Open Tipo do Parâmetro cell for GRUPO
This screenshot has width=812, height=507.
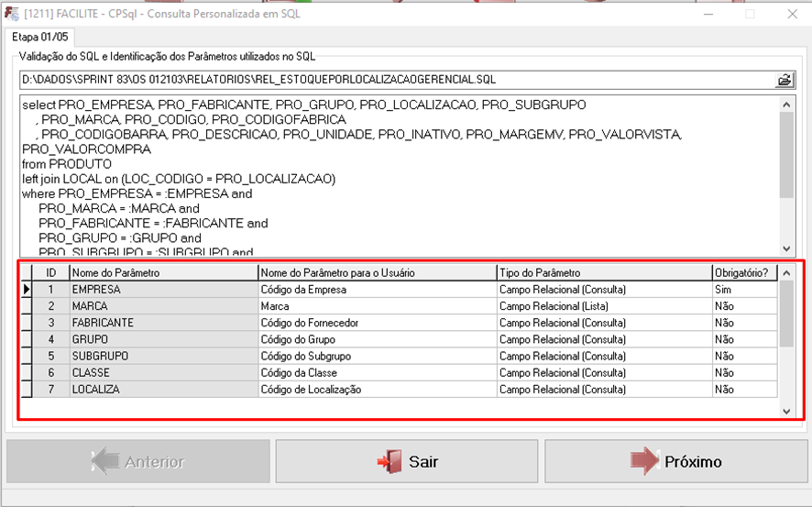click(x=603, y=339)
